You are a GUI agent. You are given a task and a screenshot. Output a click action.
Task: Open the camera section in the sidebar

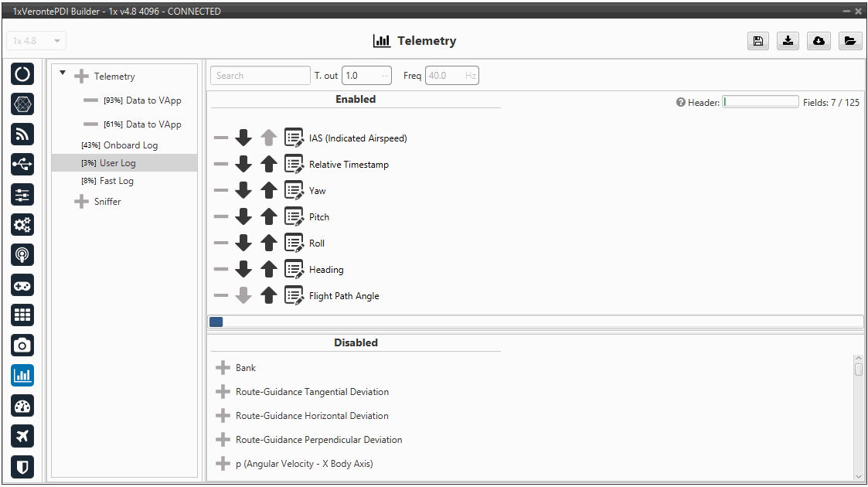coord(22,346)
